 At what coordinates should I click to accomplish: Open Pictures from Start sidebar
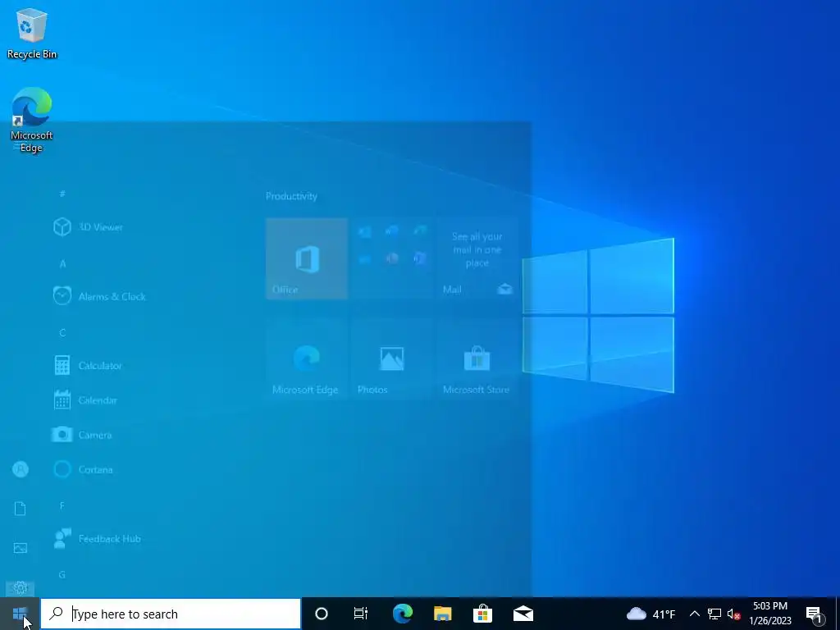pos(21,548)
